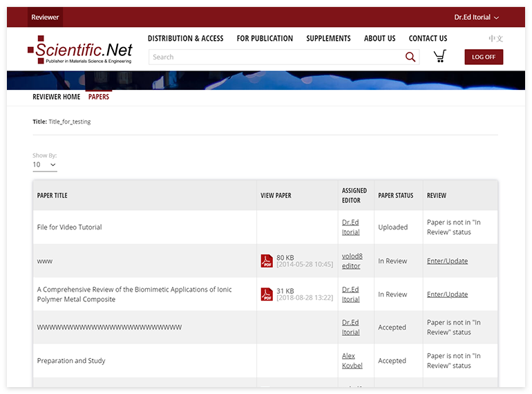Open PDF icon for Biomimetic Applications paper
The width and height of the screenshot is (532, 394).
point(267,294)
